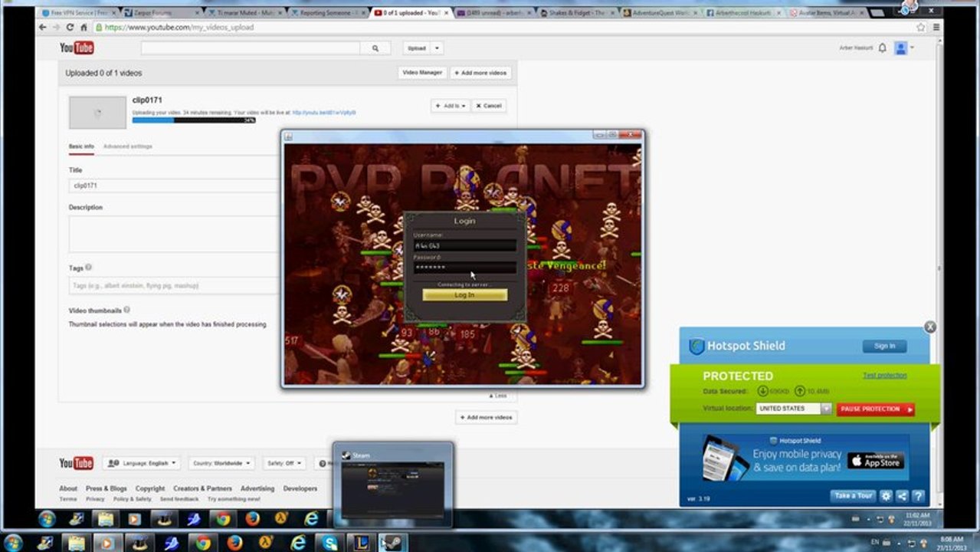
Task: Click the help icon beside Tags
Action: pyautogui.click(x=89, y=268)
